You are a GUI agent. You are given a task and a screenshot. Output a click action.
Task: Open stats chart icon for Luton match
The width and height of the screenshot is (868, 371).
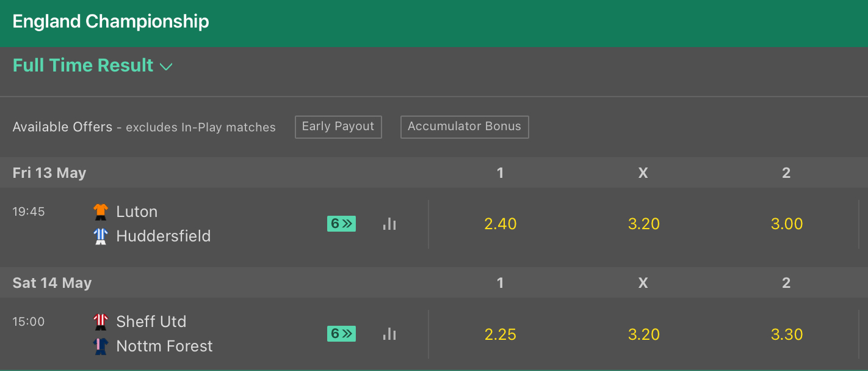(389, 224)
